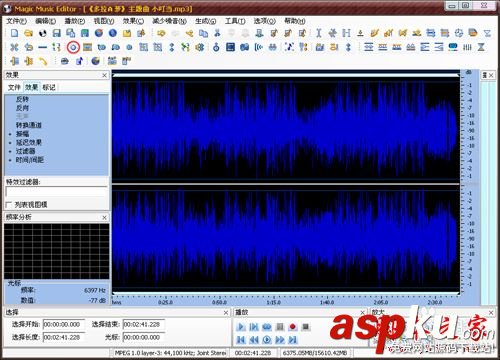
Task: Click the blue X-shaped icon starting the second toolbar row
Action: point(14,47)
